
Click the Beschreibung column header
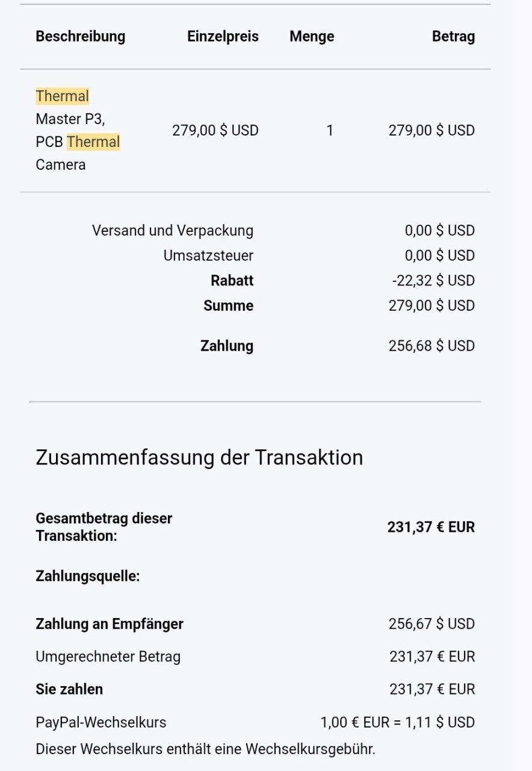pyautogui.click(x=81, y=36)
